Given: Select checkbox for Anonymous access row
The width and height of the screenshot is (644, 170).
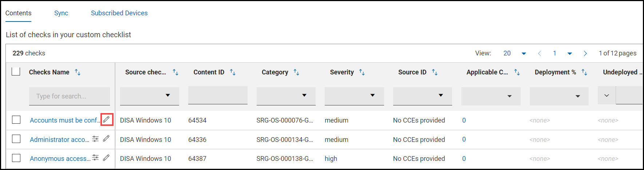Looking at the screenshot, I should (x=16, y=158).
